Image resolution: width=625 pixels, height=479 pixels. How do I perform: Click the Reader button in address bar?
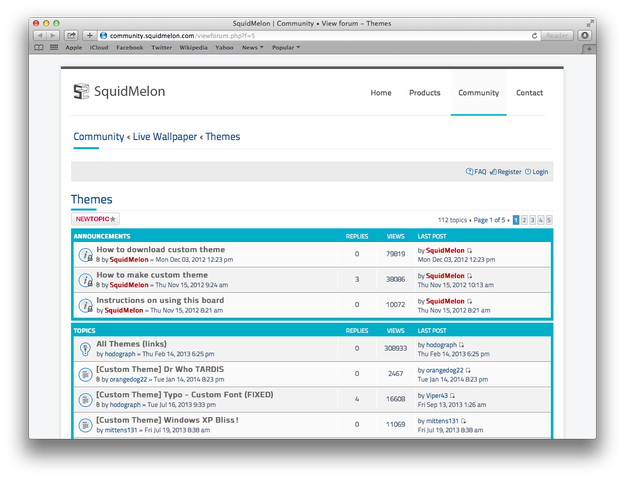557,35
